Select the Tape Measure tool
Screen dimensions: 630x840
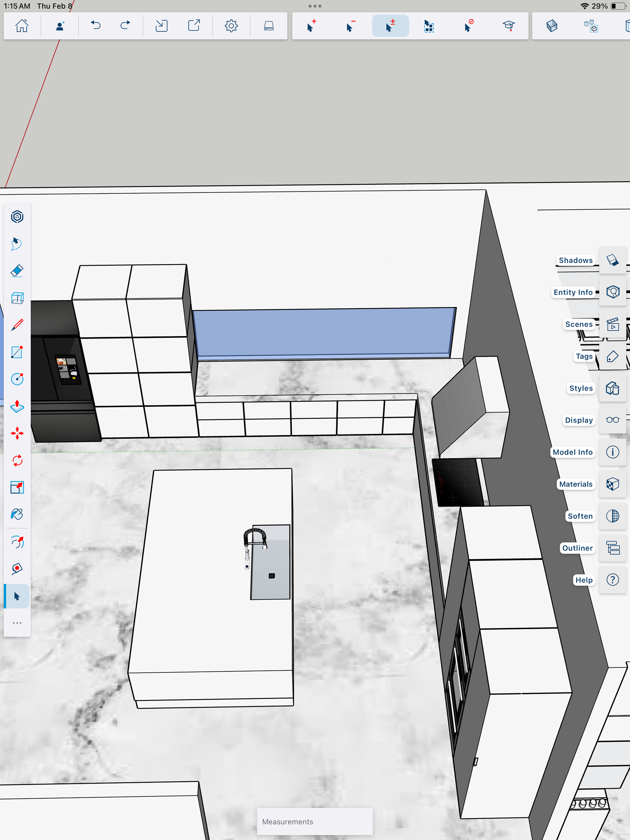click(x=17, y=568)
